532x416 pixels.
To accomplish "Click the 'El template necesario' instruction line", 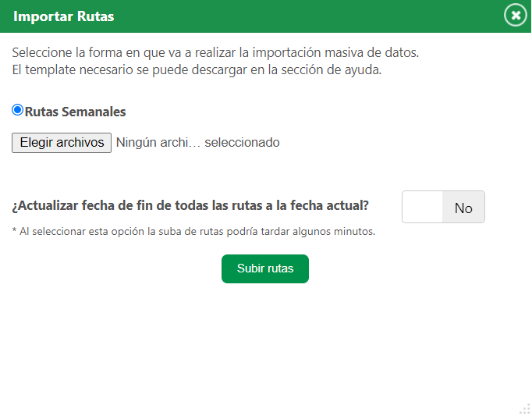I will 197,70.
